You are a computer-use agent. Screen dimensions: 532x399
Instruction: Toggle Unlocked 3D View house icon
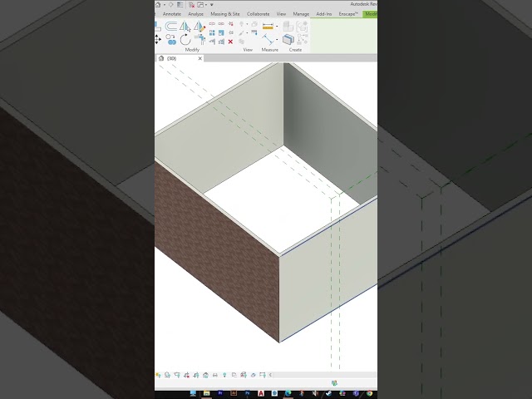click(x=205, y=375)
